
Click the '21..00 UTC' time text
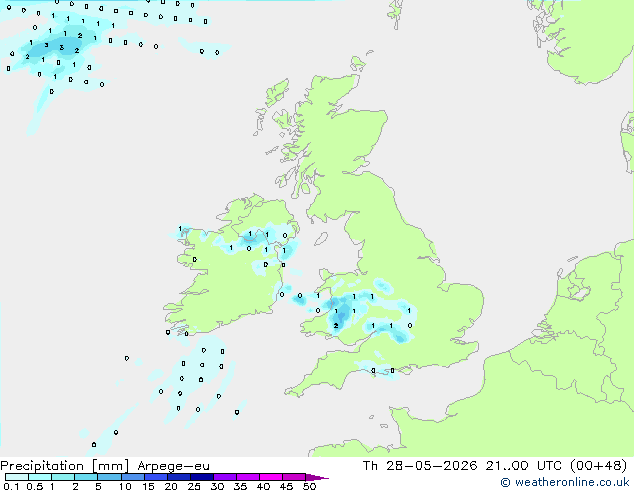click(x=525, y=466)
